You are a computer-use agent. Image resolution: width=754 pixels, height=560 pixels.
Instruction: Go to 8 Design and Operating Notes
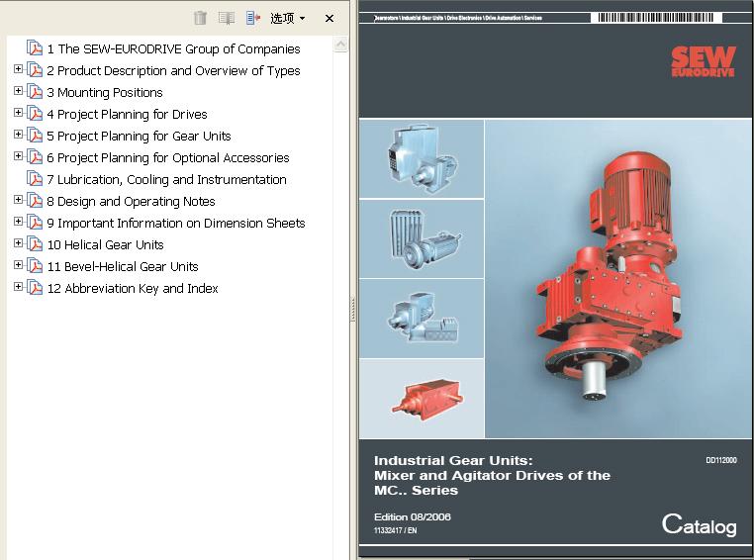tap(132, 202)
